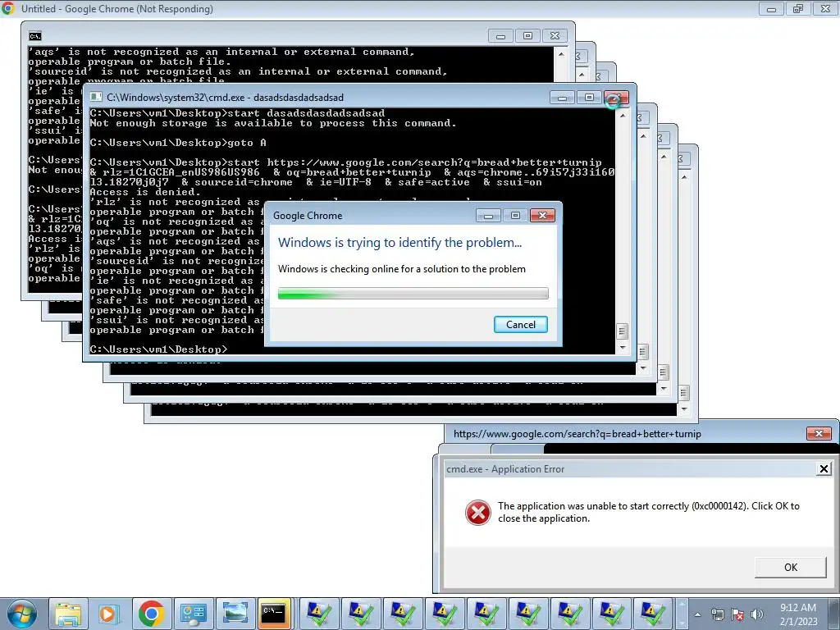Switch to Google Chrome on the taskbar

(x=152, y=614)
